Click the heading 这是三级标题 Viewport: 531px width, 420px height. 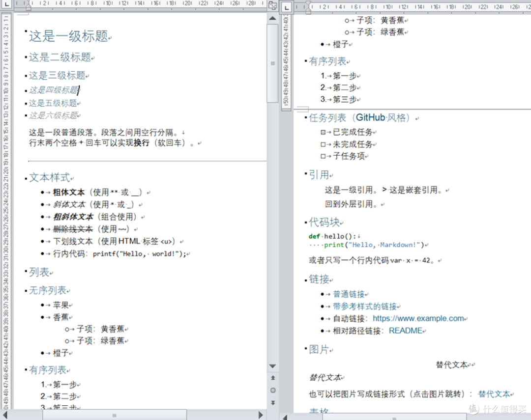(57, 76)
